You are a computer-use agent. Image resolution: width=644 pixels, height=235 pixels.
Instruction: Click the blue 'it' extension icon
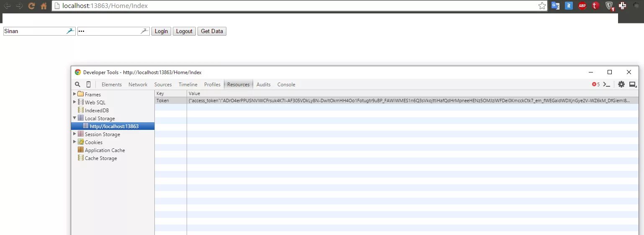click(x=569, y=6)
